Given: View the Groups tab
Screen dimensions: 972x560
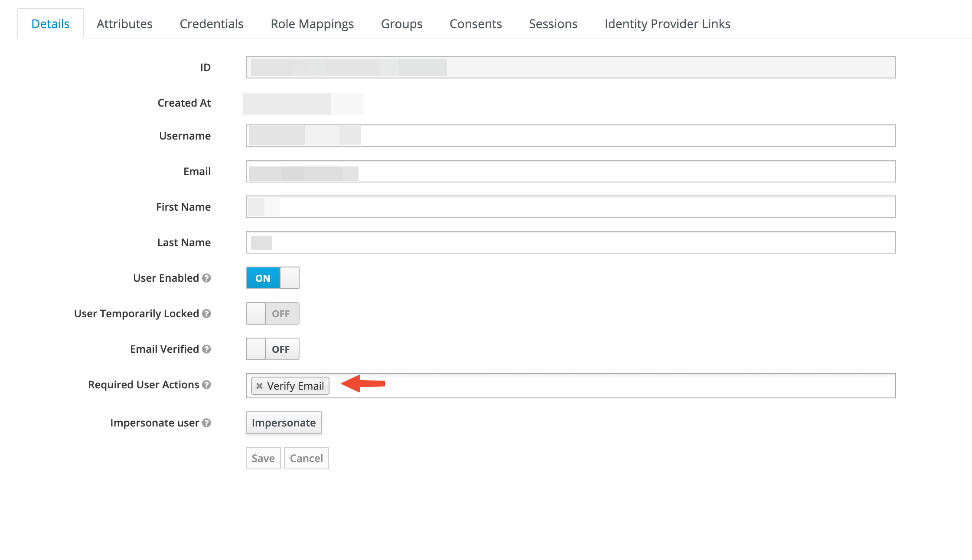Looking at the screenshot, I should click(401, 24).
